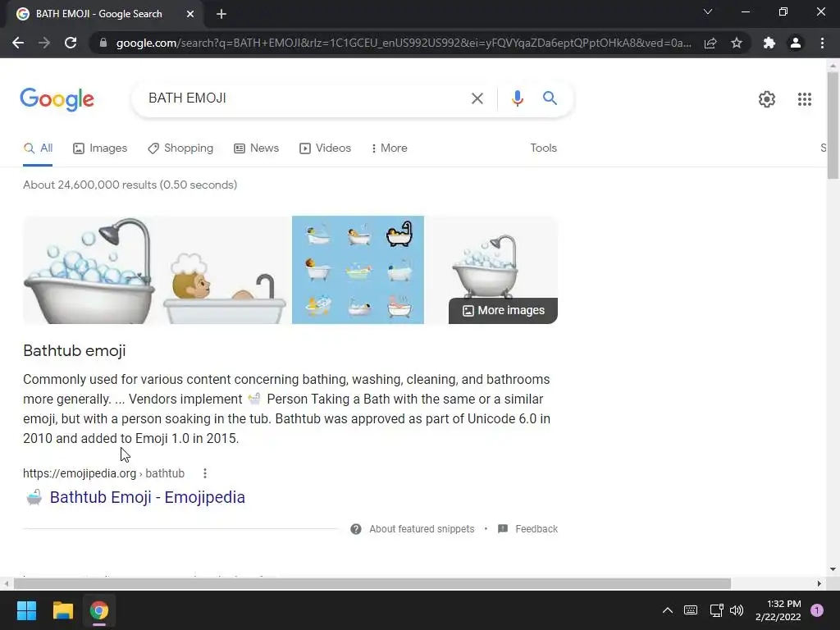Open the notification center badge
This screenshot has height=630, width=840.
coord(816,610)
